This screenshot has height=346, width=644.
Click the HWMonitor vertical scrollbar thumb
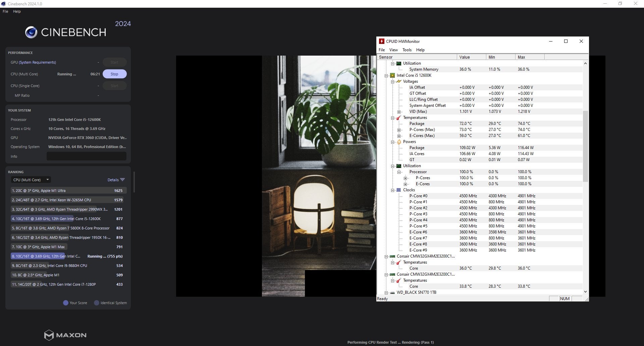click(586, 146)
